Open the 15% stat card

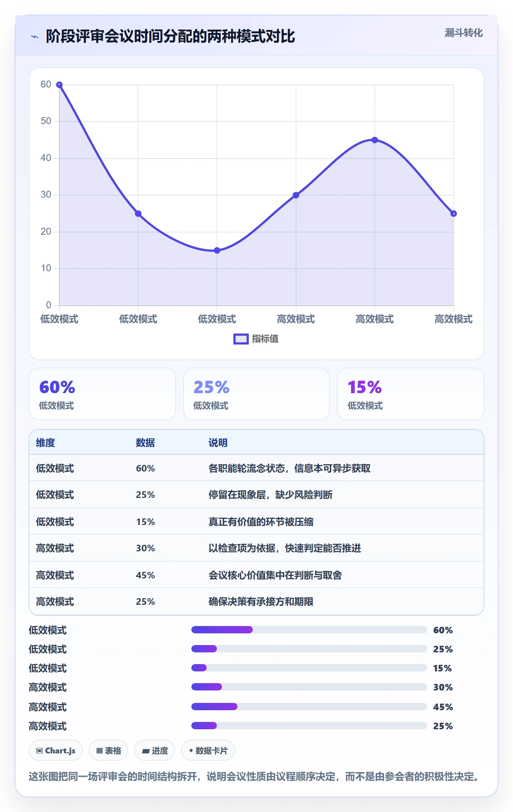411,394
